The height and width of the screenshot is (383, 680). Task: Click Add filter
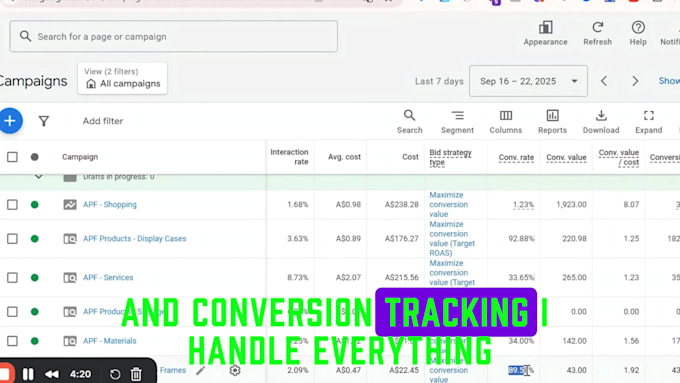(x=103, y=121)
